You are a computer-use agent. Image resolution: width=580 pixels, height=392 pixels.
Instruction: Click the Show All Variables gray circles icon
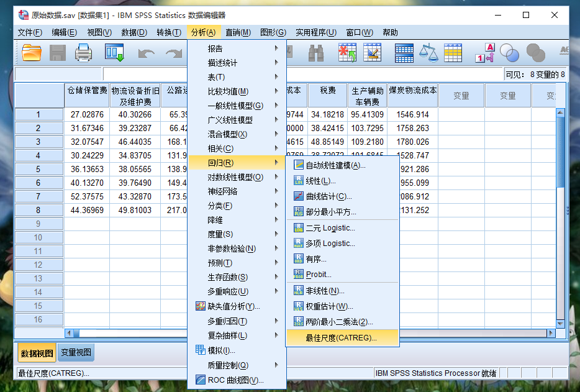tap(535, 53)
